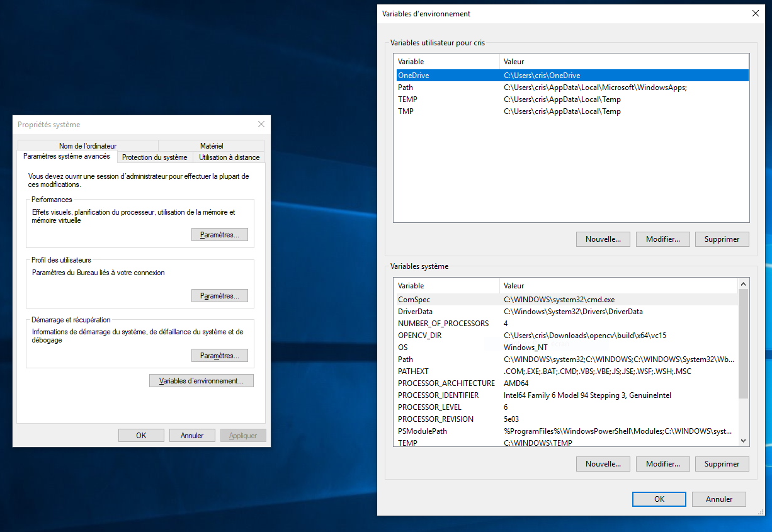Click Modifier for system variables

[x=662, y=464]
